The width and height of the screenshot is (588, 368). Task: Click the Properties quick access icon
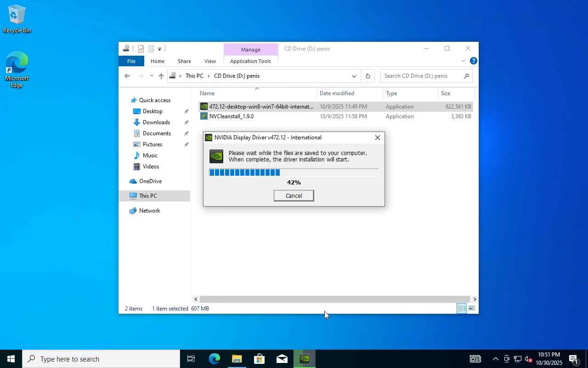[x=141, y=49]
